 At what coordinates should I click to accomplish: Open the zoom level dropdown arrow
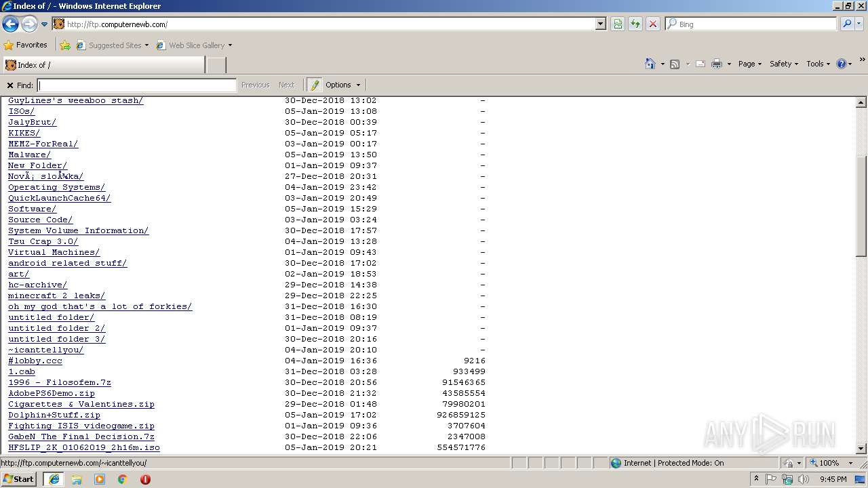point(852,463)
